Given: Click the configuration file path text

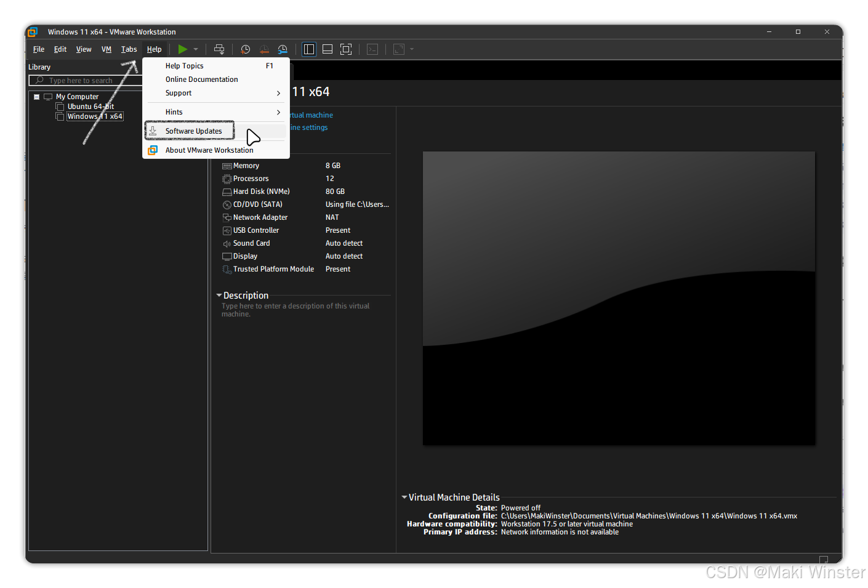Looking at the screenshot, I should [649, 516].
